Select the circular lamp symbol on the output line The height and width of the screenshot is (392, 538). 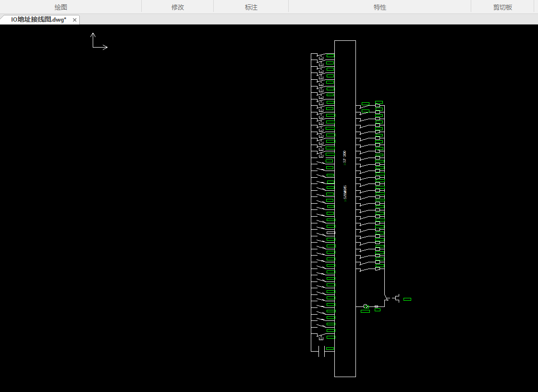point(366,306)
